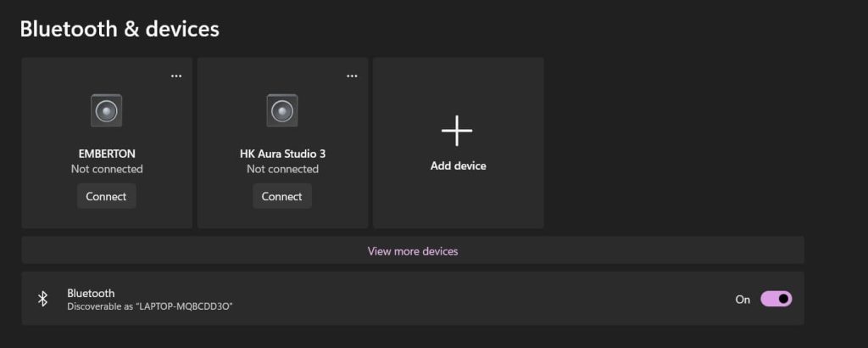Viewport: 868px width, 348px height.
Task: Click the "Discoverable as LAPTOP-MQBCDD3O" text
Action: coord(150,306)
